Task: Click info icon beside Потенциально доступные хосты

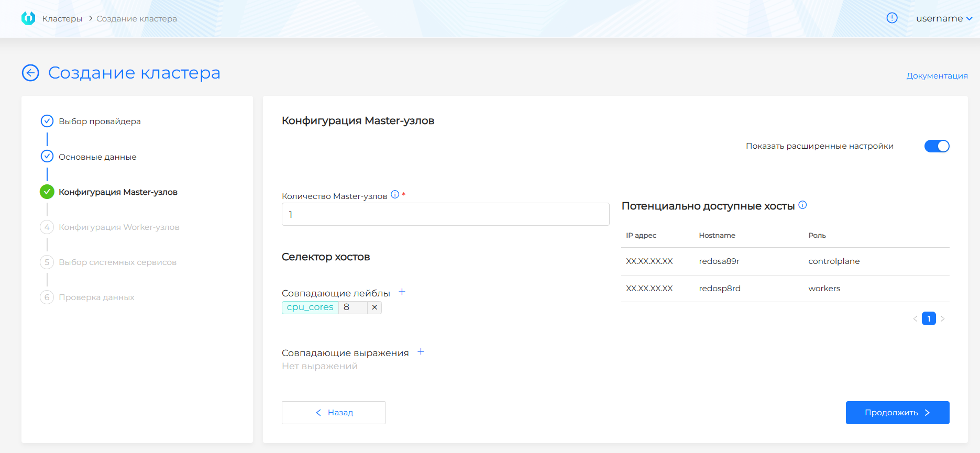Action: (802, 205)
